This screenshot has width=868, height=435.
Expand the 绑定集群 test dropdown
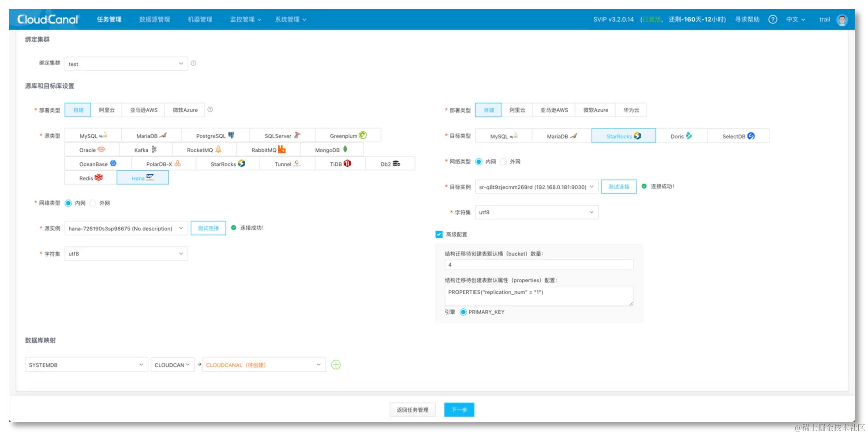tap(126, 64)
